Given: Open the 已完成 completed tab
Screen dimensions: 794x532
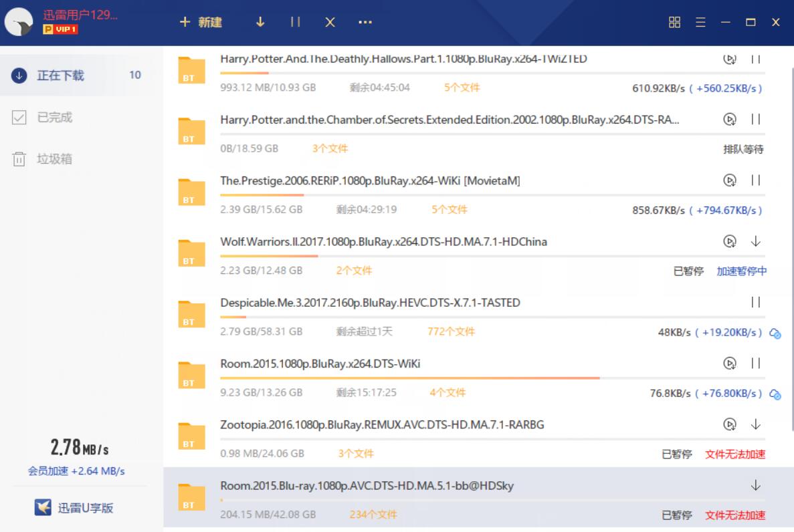Looking at the screenshot, I should coord(54,118).
